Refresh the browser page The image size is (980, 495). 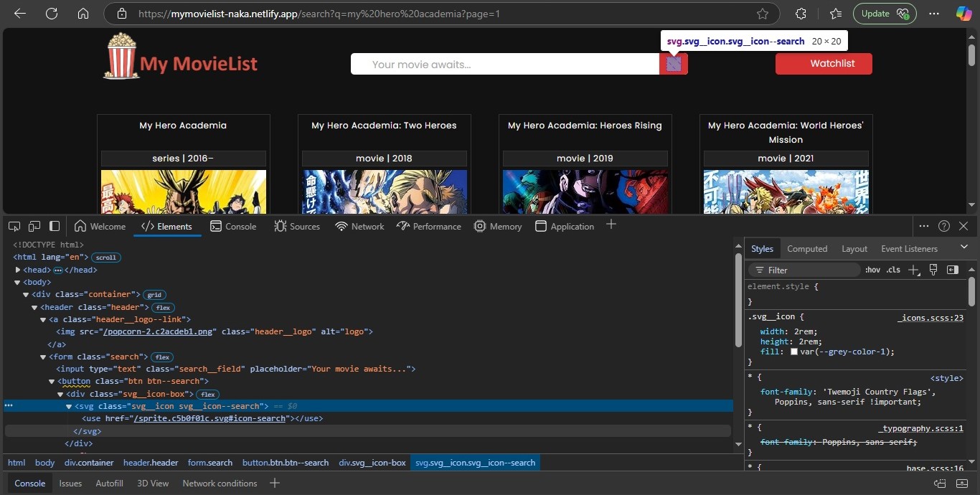[x=52, y=14]
